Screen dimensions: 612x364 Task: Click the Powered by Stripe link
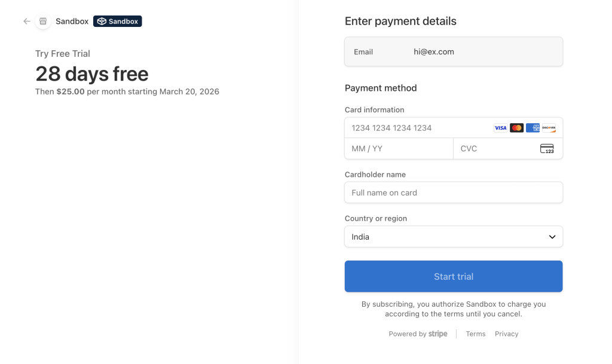(418, 334)
